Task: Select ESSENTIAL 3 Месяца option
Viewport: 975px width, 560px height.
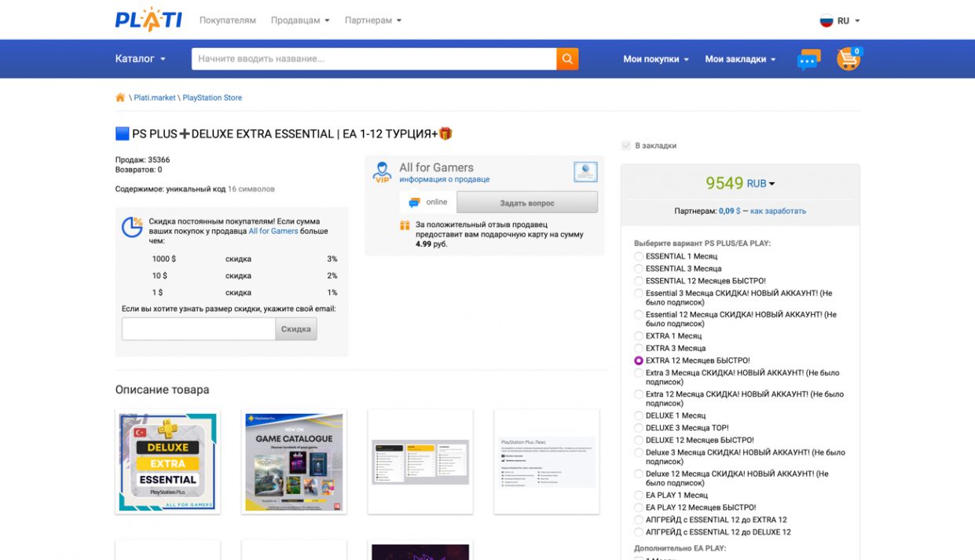Action: point(639,269)
